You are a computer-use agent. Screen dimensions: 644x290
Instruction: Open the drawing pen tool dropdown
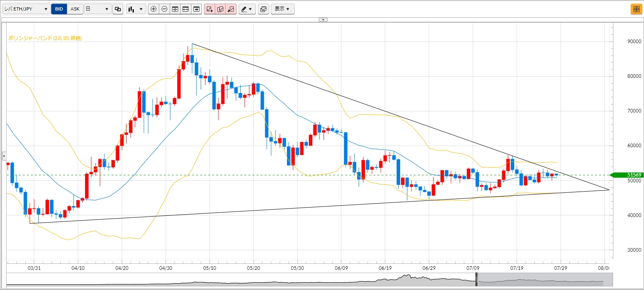(x=247, y=9)
